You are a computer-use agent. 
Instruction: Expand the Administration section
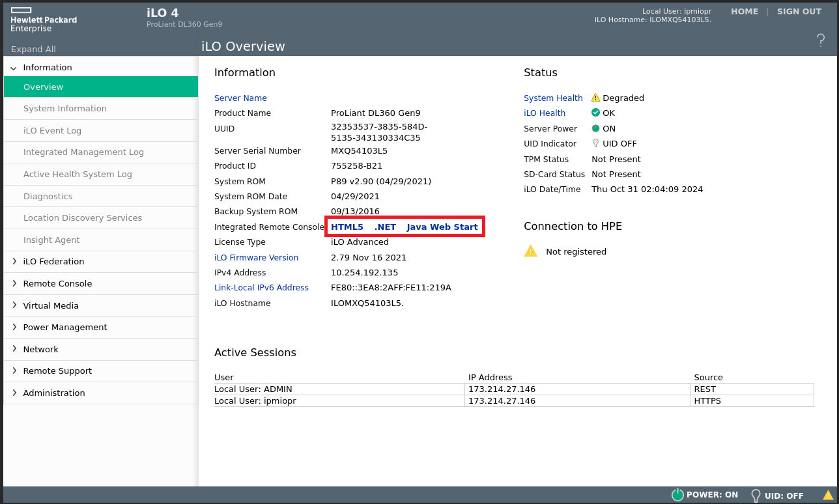[x=14, y=393]
